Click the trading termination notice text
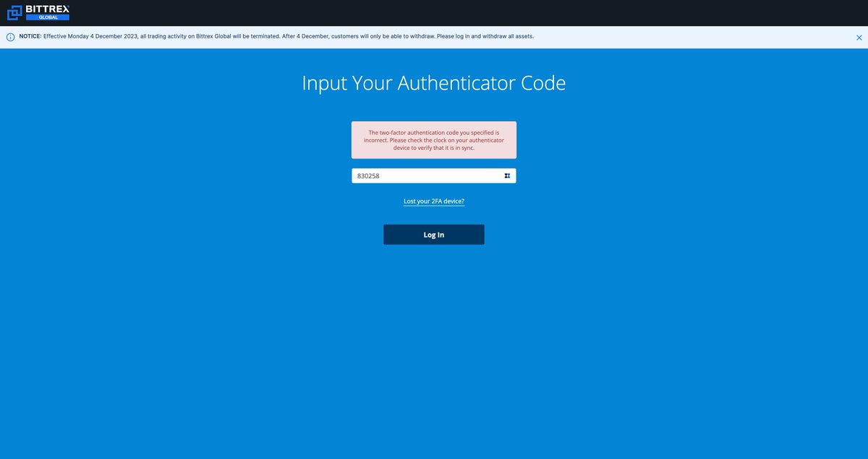 pyautogui.click(x=276, y=36)
